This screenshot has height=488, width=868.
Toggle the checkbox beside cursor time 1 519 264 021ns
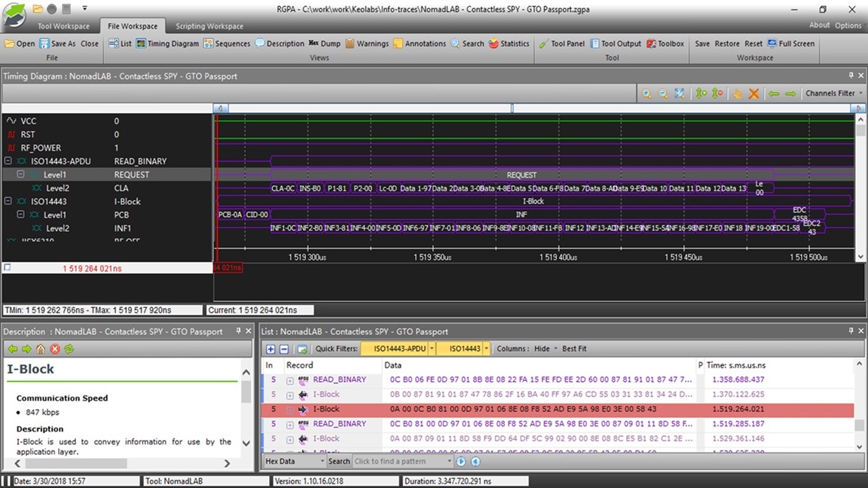coord(8,267)
